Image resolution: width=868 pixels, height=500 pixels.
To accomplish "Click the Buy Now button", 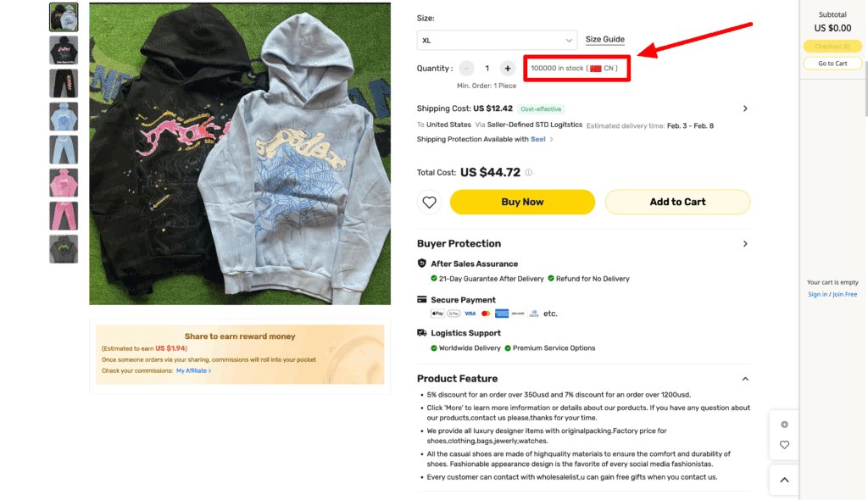I will [x=522, y=202].
